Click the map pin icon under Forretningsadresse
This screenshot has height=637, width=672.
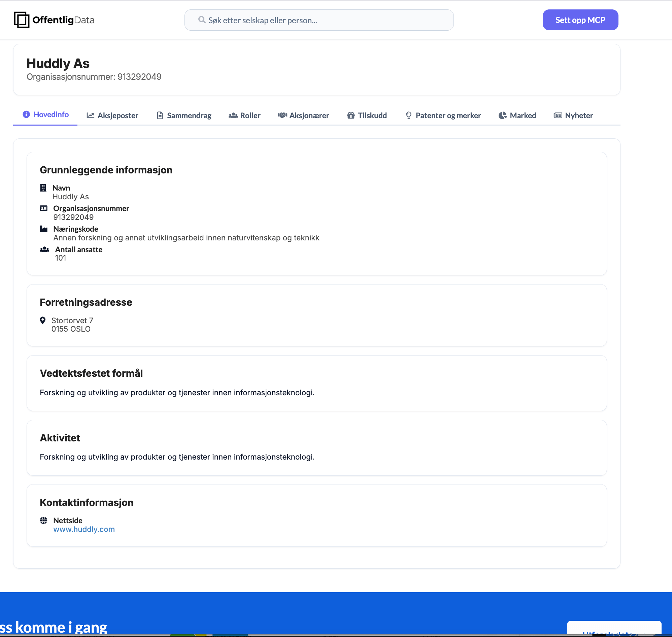43,320
